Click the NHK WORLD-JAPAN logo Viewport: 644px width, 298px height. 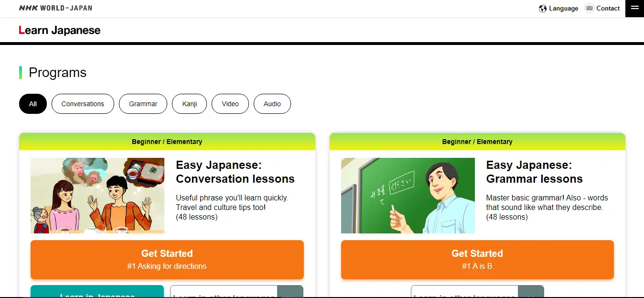55,8
